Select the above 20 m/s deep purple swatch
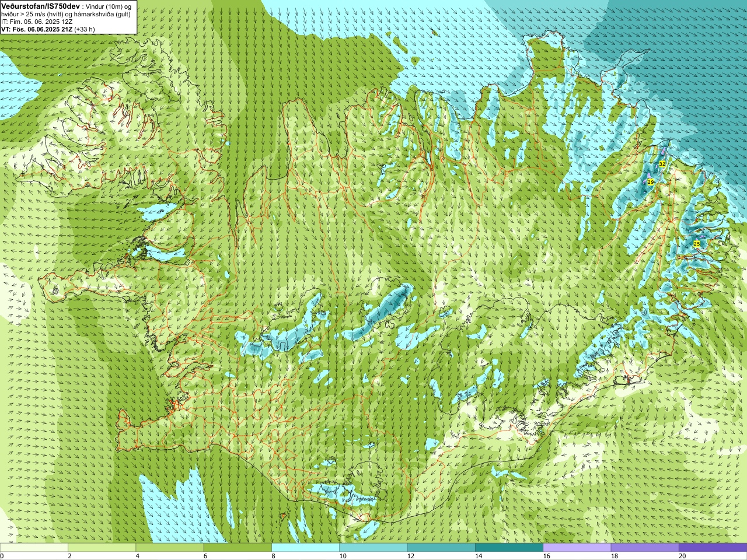The image size is (747, 560). click(713, 548)
